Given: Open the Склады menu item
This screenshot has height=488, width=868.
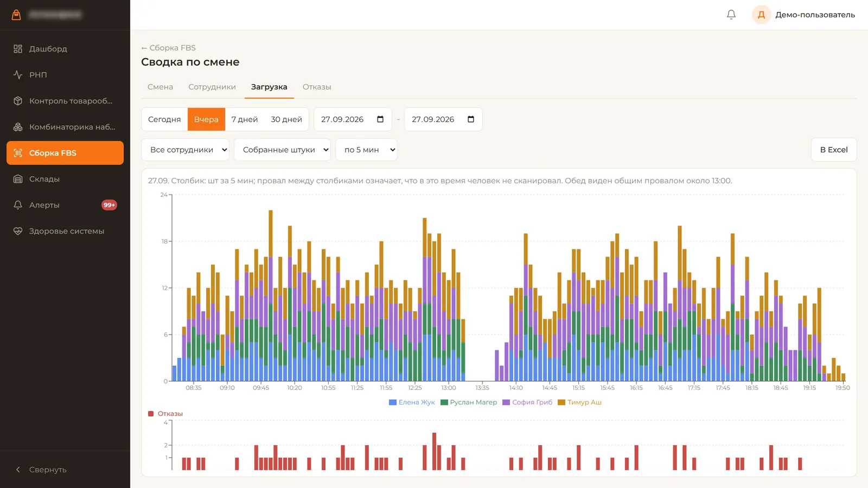Looking at the screenshot, I should tap(65, 179).
